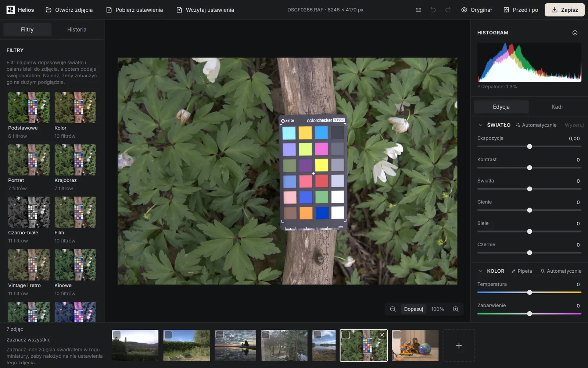
Task: Tick the checkbox on the green hedge thumbnail
Action: pyautogui.click(x=168, y=335)
